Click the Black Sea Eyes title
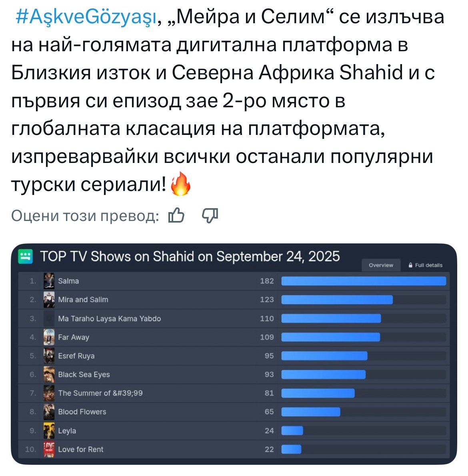This screenshot has height=476, width=468. pyautogui.click(x=84, y=375)
